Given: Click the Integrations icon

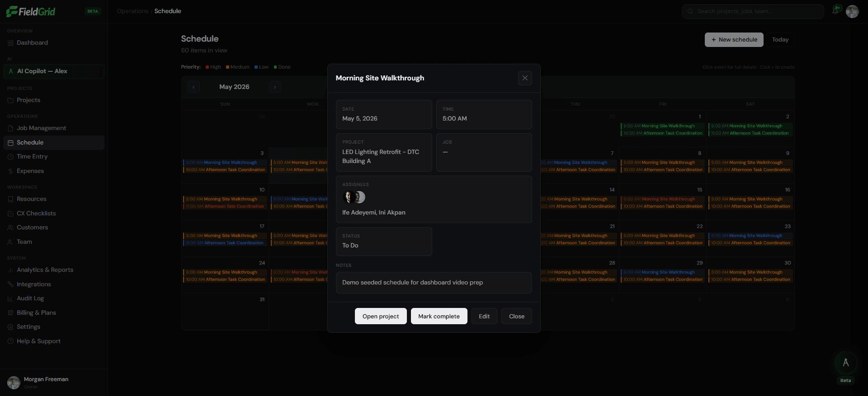Looking at the screenshot, I should tap(10, 284).
